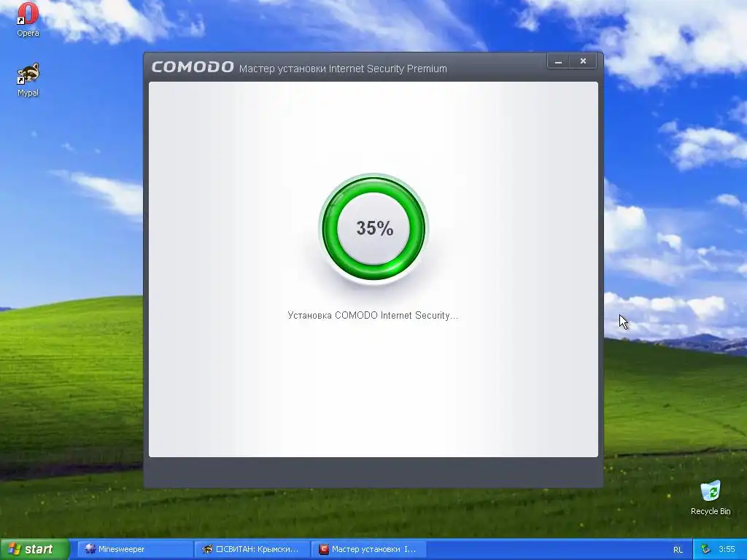Click the Установка COMODO Internet Security status text
The image size is (747, 560).
(x=373, y=315)
